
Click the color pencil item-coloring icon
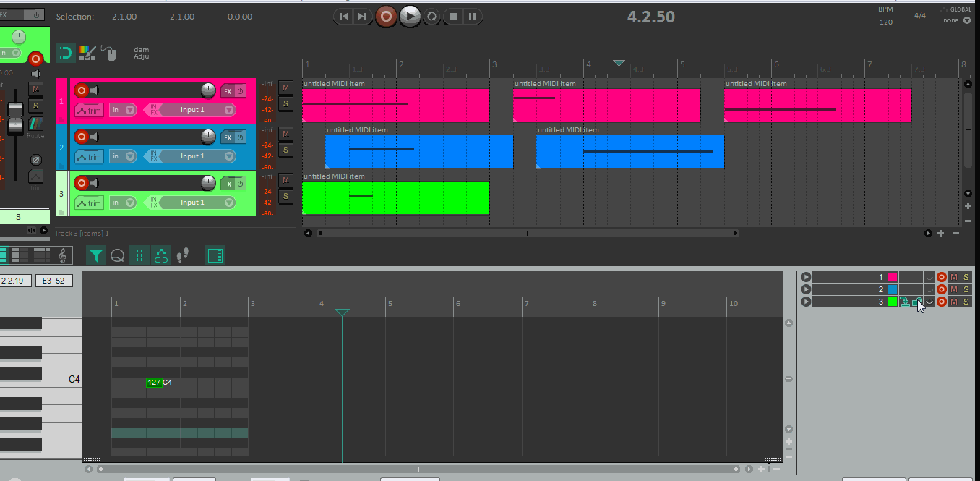click(x=87, y=52)
